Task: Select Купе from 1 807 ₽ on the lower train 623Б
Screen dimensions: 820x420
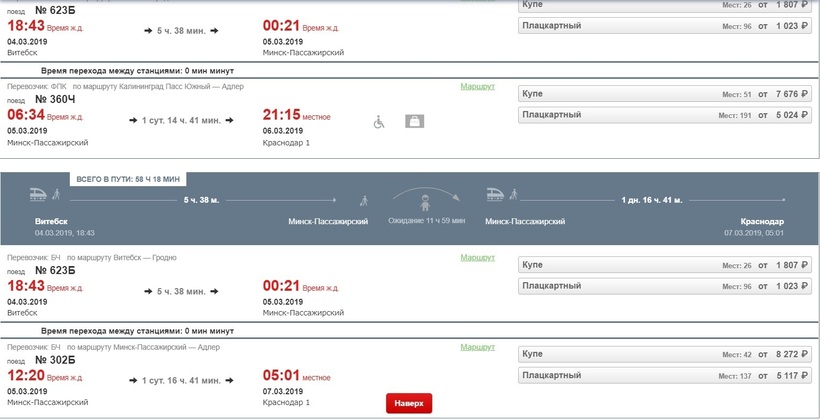Action: (665, 265)
